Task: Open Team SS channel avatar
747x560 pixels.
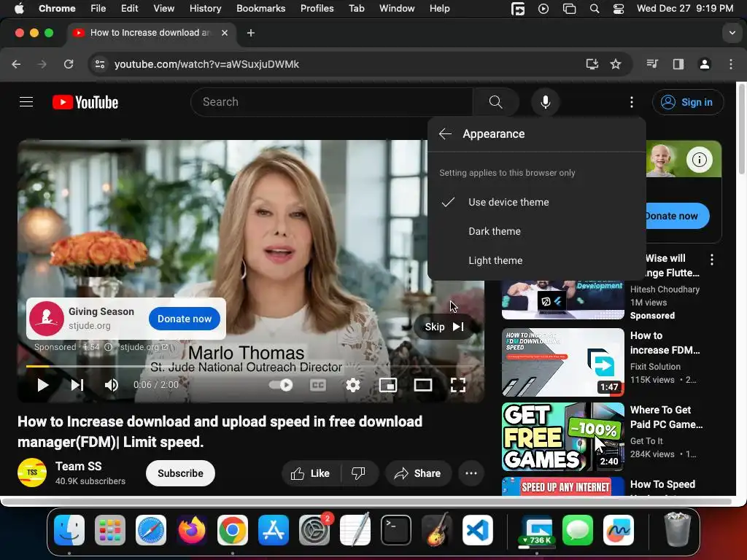Action: [x=32, y=472]
